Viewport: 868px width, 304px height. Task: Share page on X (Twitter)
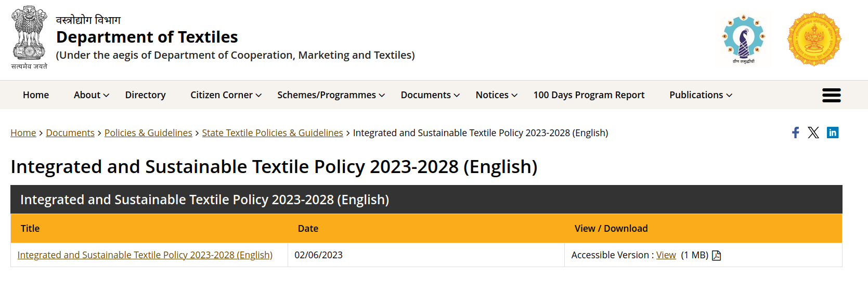click(813, 133)
